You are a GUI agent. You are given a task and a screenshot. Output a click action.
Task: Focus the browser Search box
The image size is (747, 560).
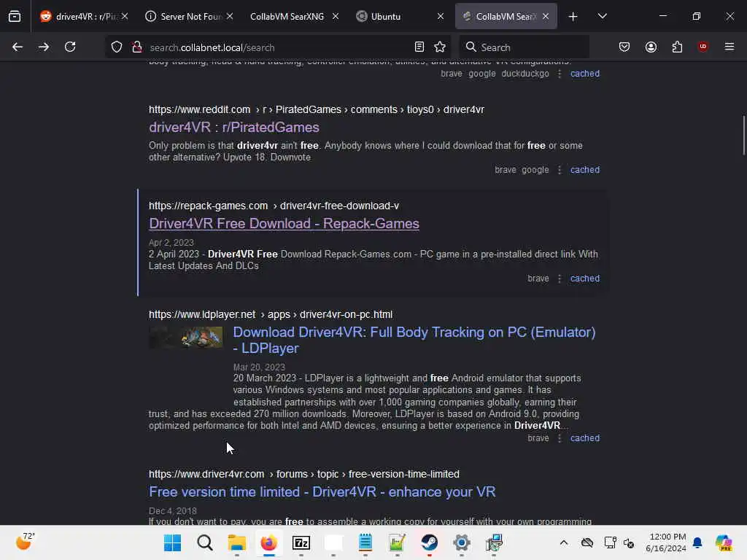coord(524,47)
